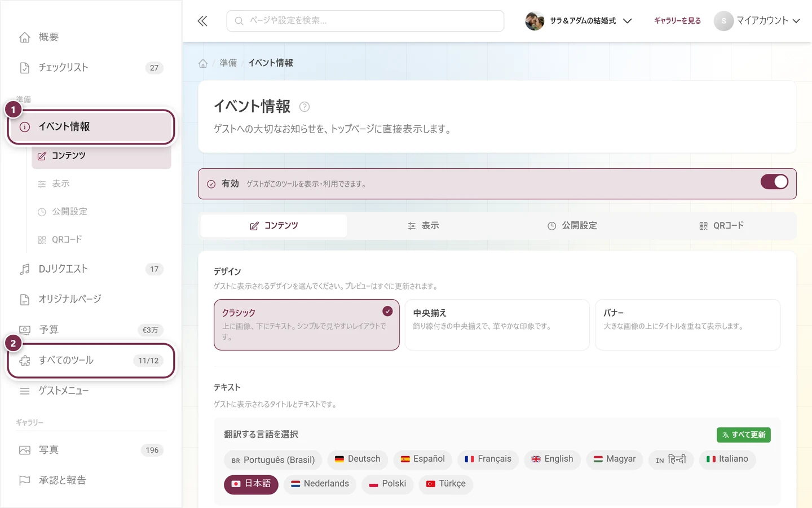Viewport: 812px width, 508px height.
Task: Toggle the 有効 switch off
Action: pos(774,182)
